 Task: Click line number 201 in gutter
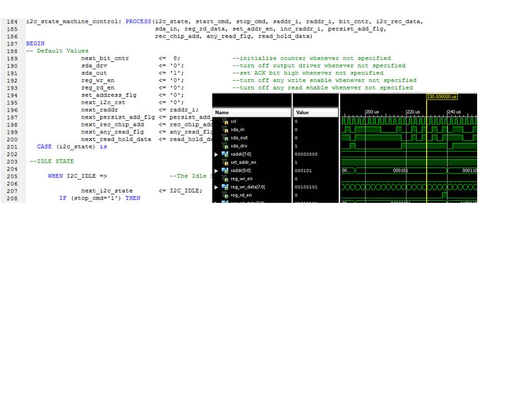tap(12, 147)
